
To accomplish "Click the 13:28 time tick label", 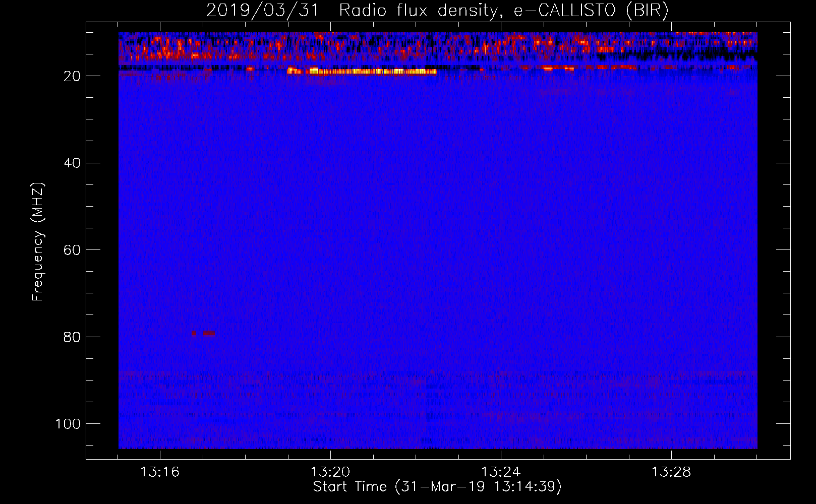I will 671,472.
